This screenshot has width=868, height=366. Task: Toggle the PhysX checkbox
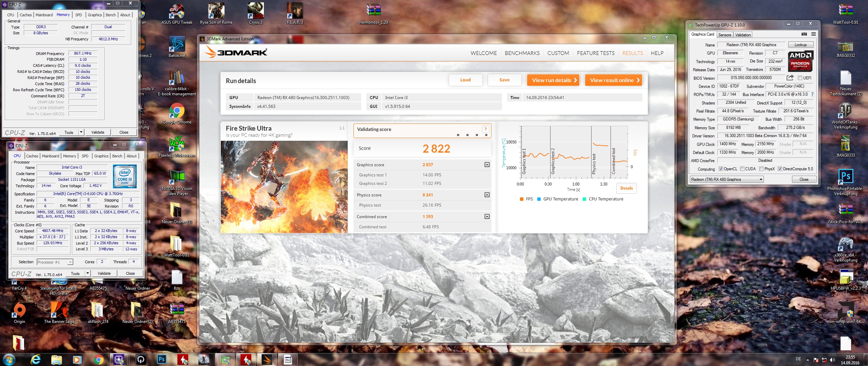(x=761, y=169)
